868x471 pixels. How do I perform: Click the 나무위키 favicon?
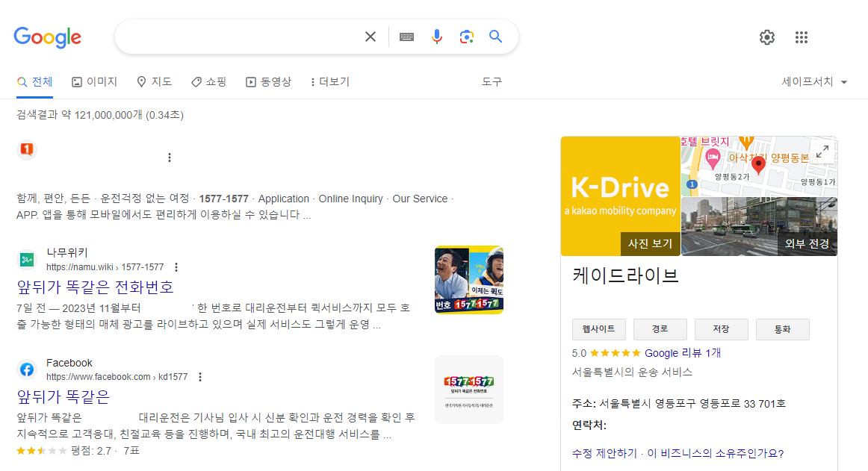[x=27, y=259]
